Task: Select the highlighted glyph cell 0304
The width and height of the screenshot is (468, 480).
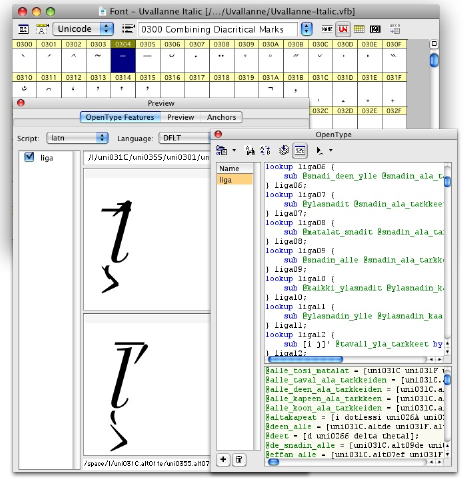Action: (123, 56)
